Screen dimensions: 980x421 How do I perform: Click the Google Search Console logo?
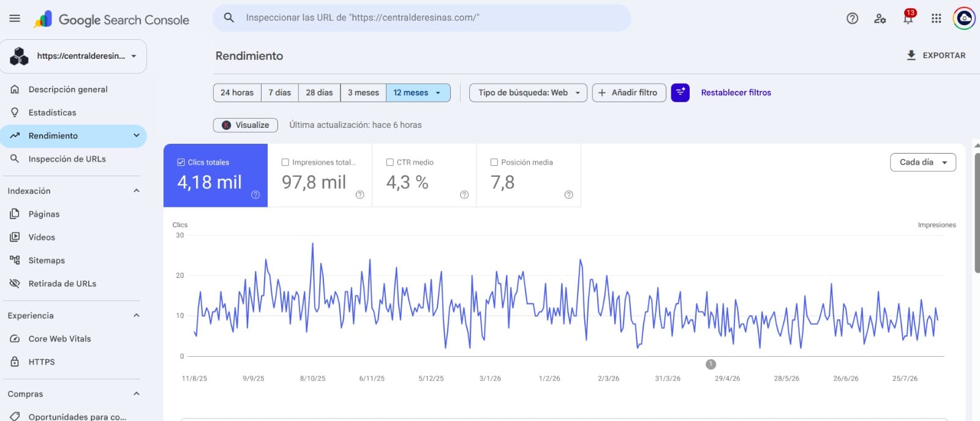(111, 20)
